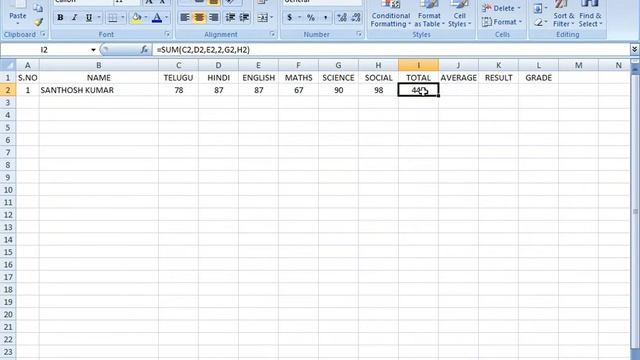Click Merge & Center icon
640x360 pixels.
tap(262, 18)
